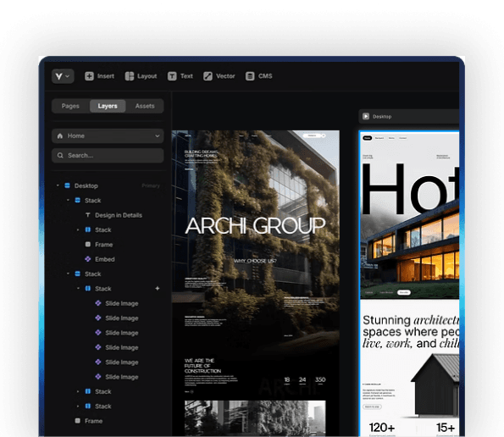The image size is (504, 437).
Task: Collapse the Desktop layer tree
Action: click(x=58, y=185)
